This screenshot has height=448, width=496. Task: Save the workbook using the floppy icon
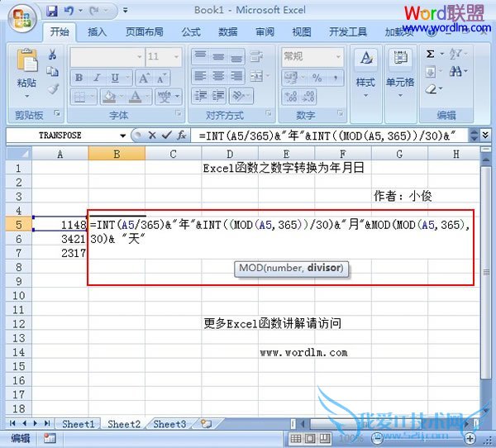pyautogui.click(x=51, y=11)
